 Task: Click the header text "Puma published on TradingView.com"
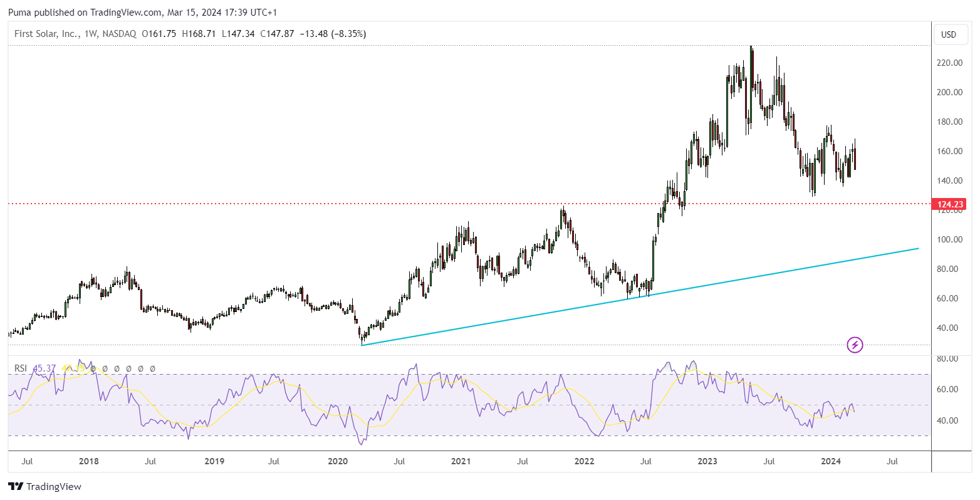[x=85, y=13]
